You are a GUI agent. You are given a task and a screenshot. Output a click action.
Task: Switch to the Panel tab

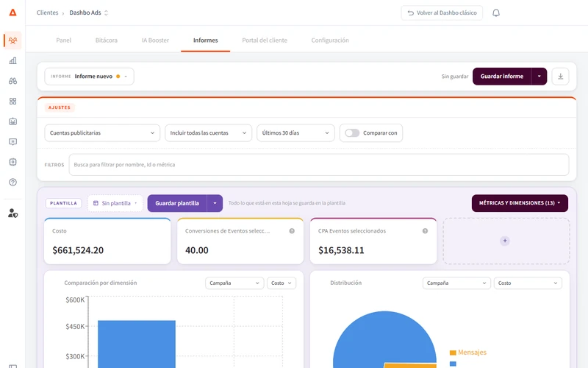tap(63, 40)
